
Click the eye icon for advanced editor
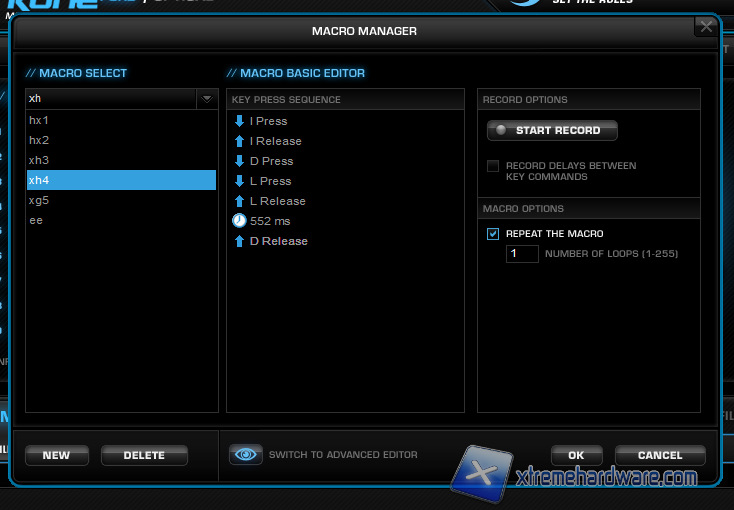click(x=245, y=455)
